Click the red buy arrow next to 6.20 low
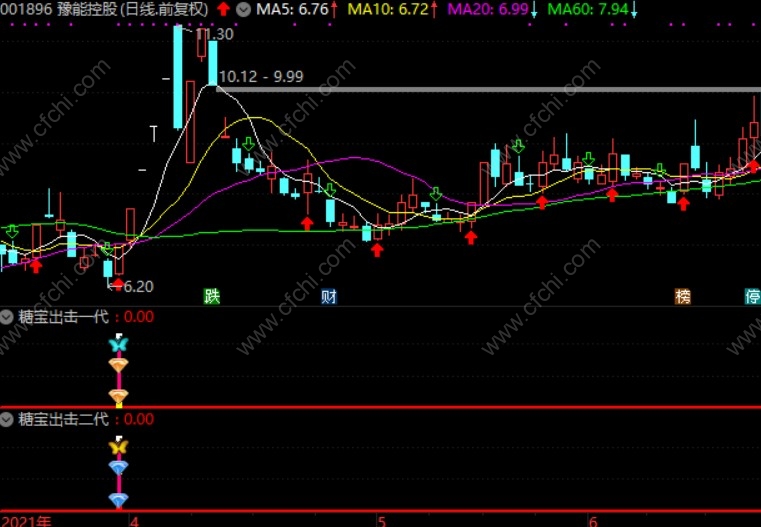This screenshot has height=527, width=761. [x=118, y=283]
